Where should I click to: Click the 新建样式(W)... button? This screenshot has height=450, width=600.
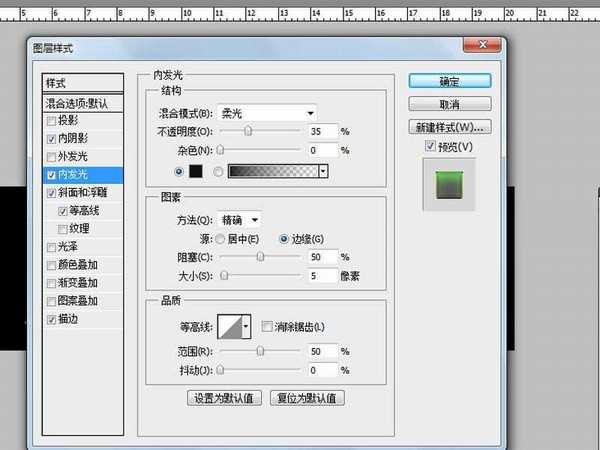pos(449,127)
